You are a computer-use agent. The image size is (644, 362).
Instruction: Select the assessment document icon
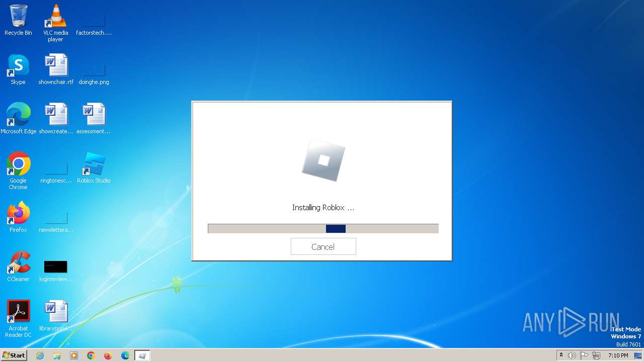(94, 119)
